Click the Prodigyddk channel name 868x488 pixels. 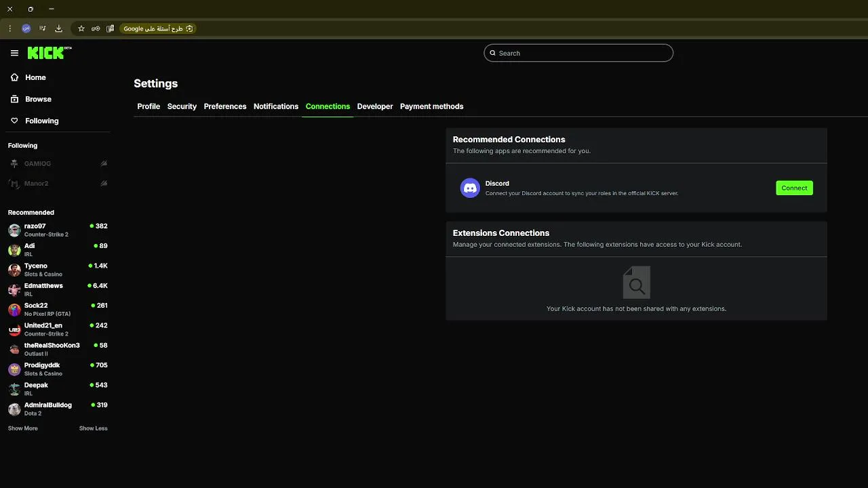(42, 365)
